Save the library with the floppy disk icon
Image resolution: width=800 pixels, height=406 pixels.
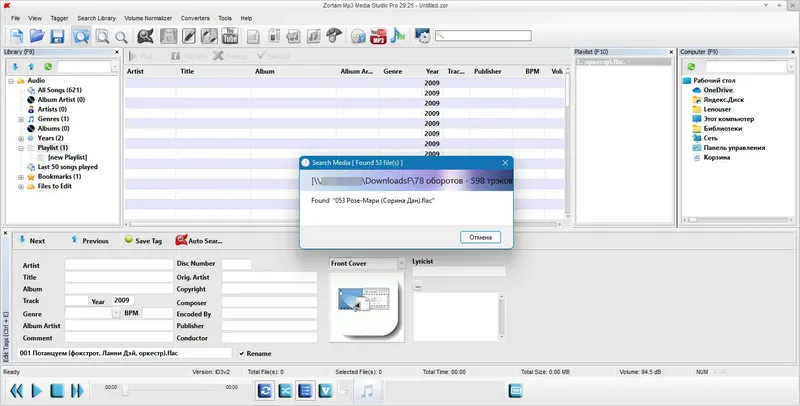pyautogui.click(x=57, y=36)
